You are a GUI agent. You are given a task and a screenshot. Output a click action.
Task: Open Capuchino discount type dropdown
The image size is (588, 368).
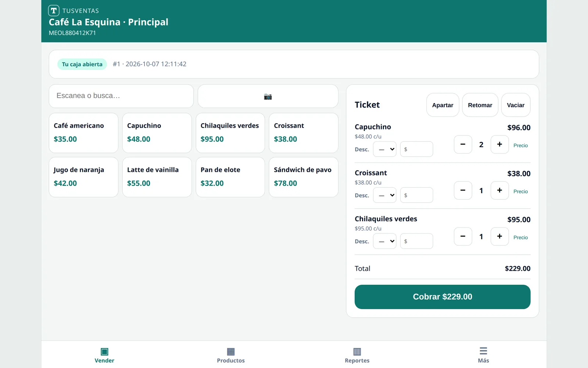point(385,149)
